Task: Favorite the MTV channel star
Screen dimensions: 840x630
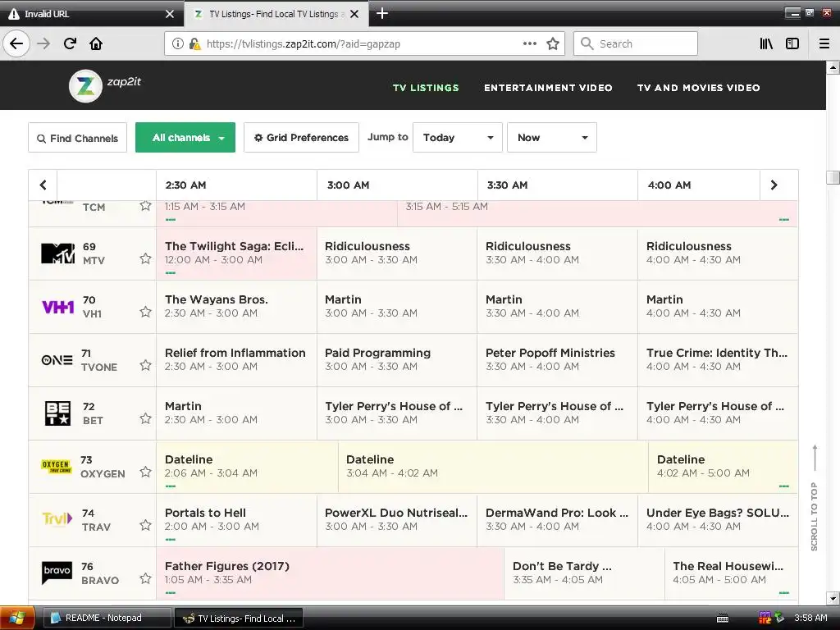Action: (145, 258)
